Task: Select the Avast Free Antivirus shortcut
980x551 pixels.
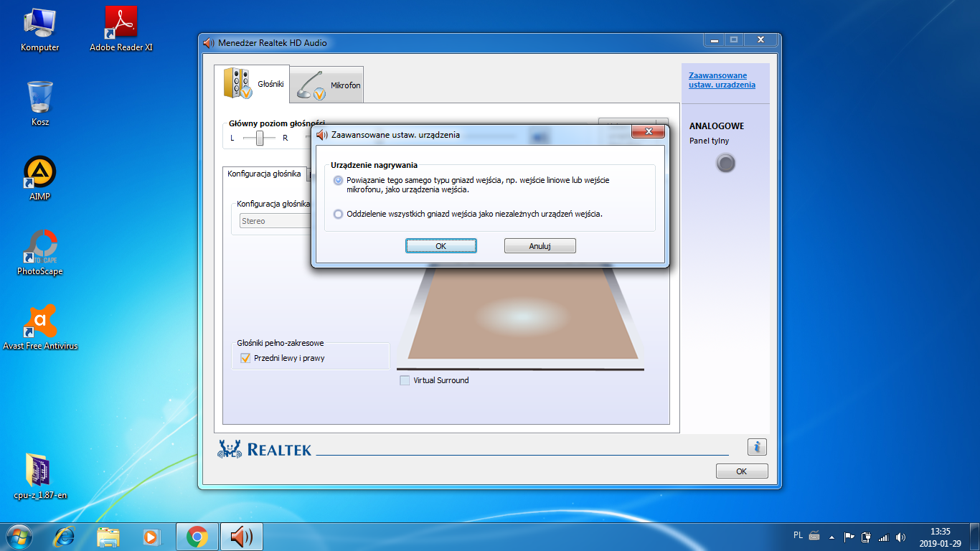Action: point(40,328)
